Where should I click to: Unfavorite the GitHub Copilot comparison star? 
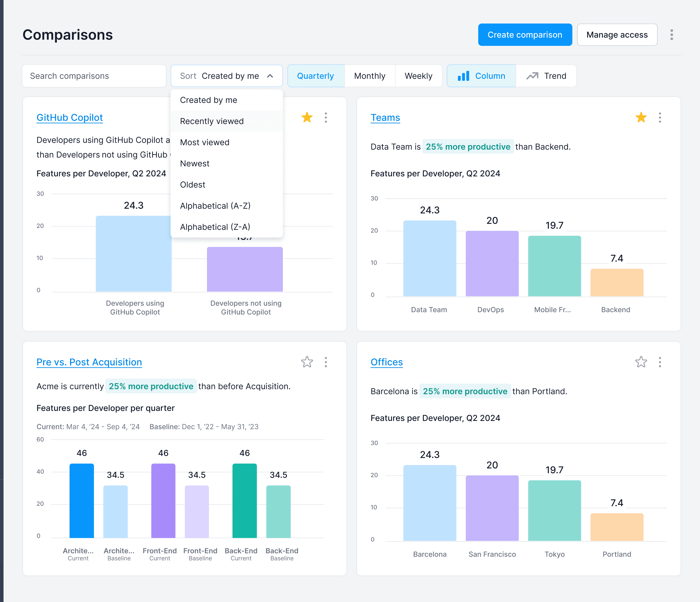point(307,118)
